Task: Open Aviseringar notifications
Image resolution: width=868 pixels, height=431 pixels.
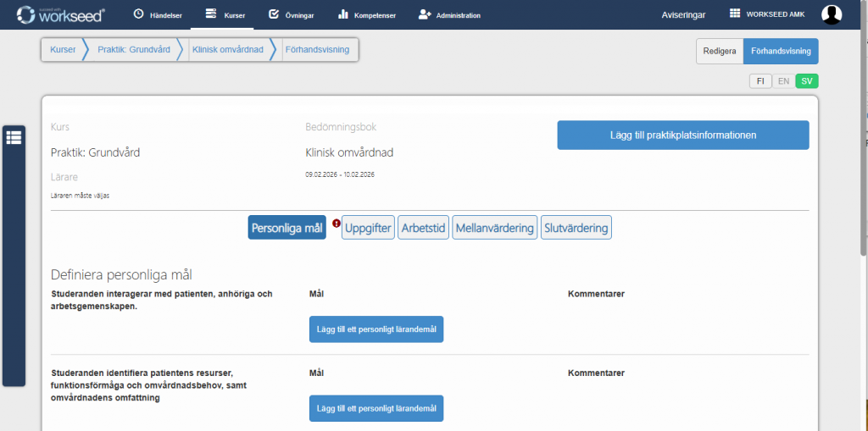Action: click(683, 15)
